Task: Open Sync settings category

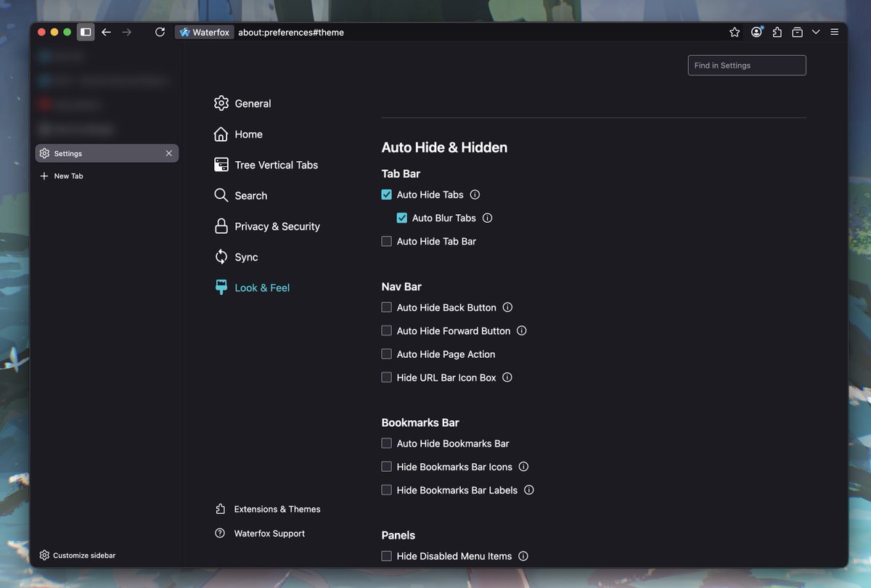Action: pyautogui.click(x=236, y=257)
